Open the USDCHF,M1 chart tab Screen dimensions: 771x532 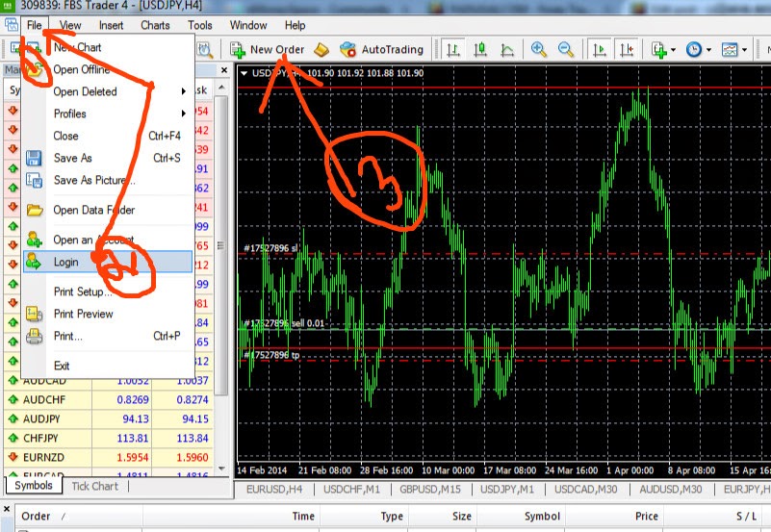(x=351, y=490)
